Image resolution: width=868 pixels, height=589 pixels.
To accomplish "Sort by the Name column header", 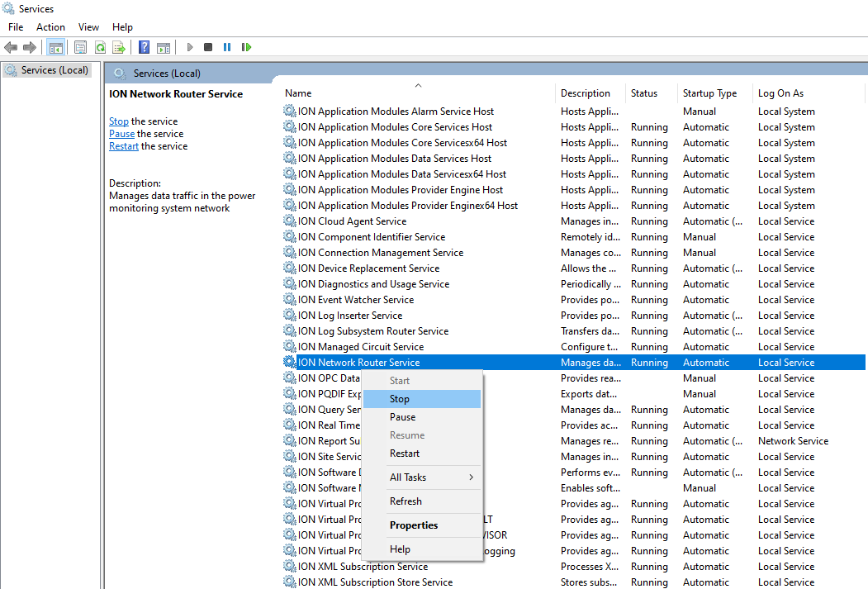I will (x=418, y=93).
